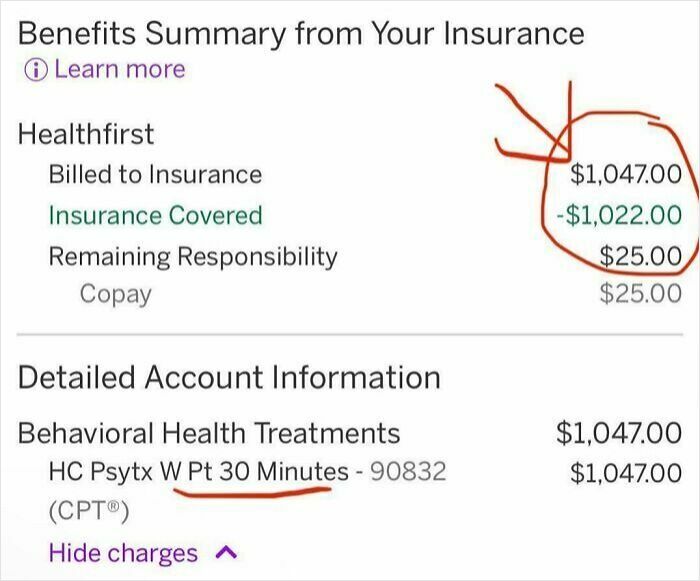Open the Learn more link
The image size is (700, 581).
pyautogui.click(x=119, y=70)
